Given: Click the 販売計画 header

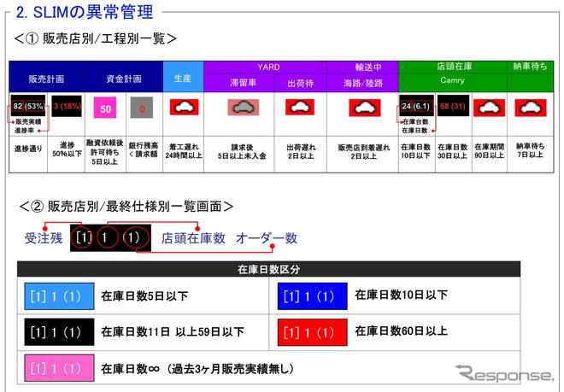Looking at the screenshot, I should [47, 77].
